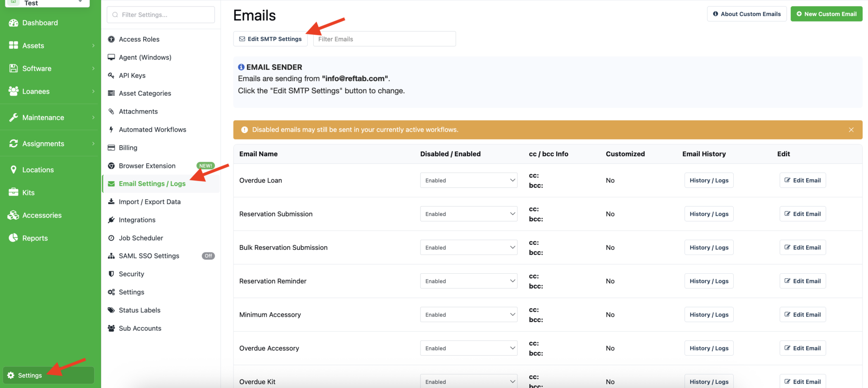This screenshot has height=388, width=868.
Task: Click the Status Labels tags icon
Action: pyautogui.click(x=111, y=310)
